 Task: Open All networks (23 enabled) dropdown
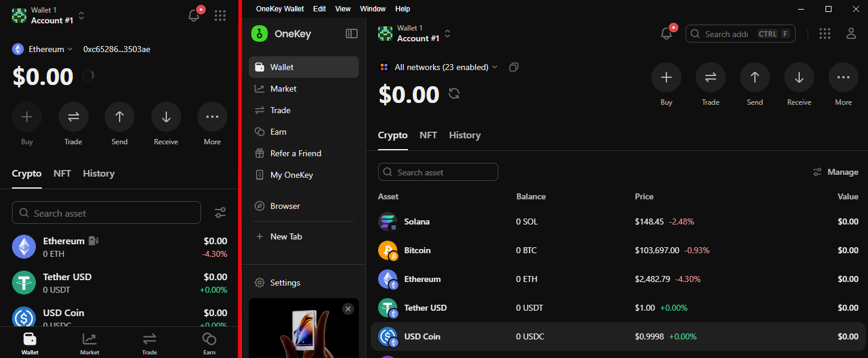tap(438, 67)
